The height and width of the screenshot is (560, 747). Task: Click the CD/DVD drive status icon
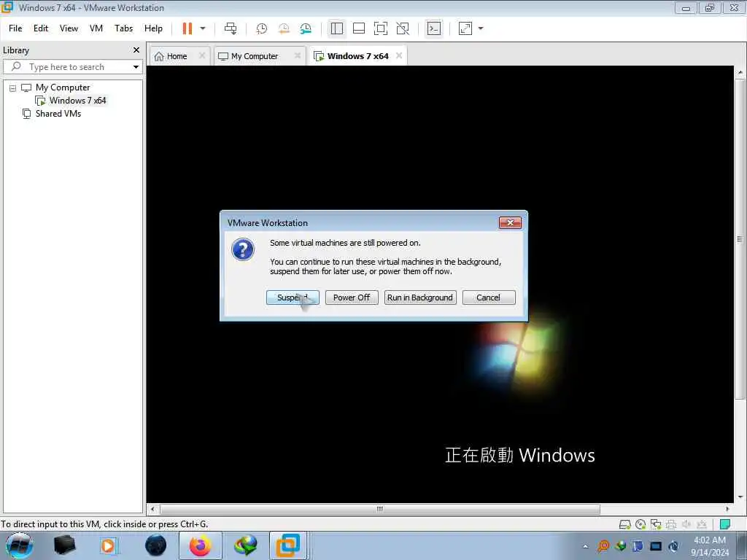pos(640,525)
